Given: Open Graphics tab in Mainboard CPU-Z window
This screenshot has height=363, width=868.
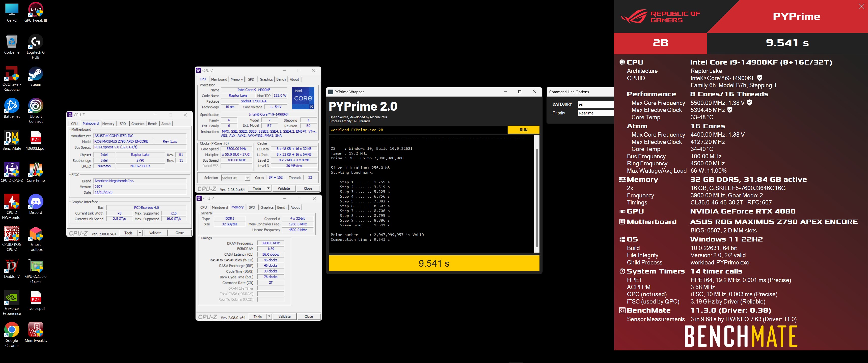Looking at the screenshot, I should [138, 124].
